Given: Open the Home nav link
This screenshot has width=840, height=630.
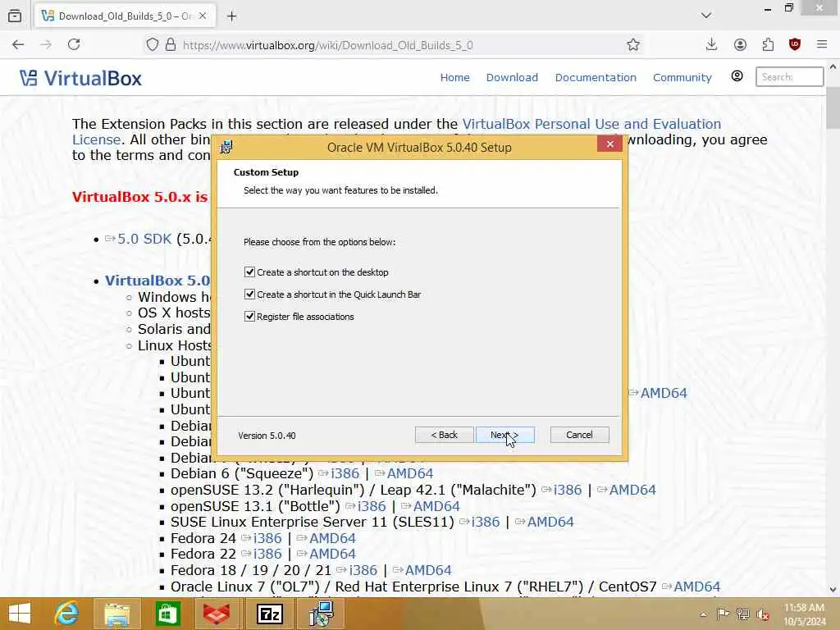Looking at the screenshot, I should pyautogui.click(x=454, y=78).
